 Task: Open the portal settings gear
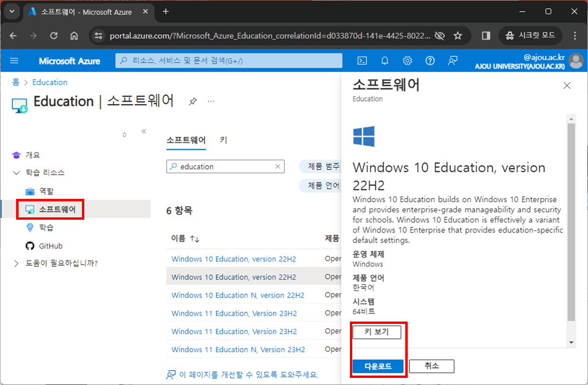pyautogui.click(x=407, y=61)
